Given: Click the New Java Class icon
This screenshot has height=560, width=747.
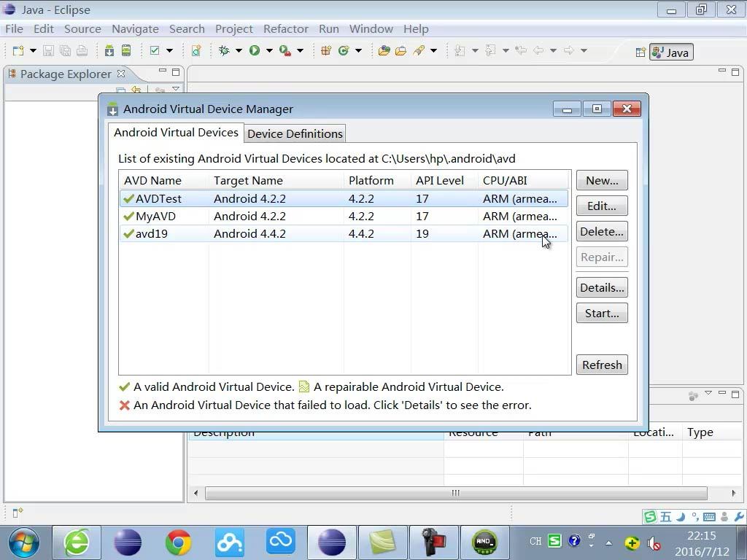Looking at the screenshot, I should pos(344,50).
